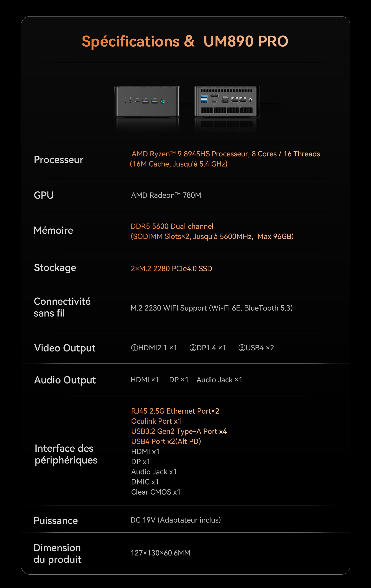Image resolution: width=371 pixels, height=588 pixels.
Task: Click the rear HDMI port
Action: point(226,101)
